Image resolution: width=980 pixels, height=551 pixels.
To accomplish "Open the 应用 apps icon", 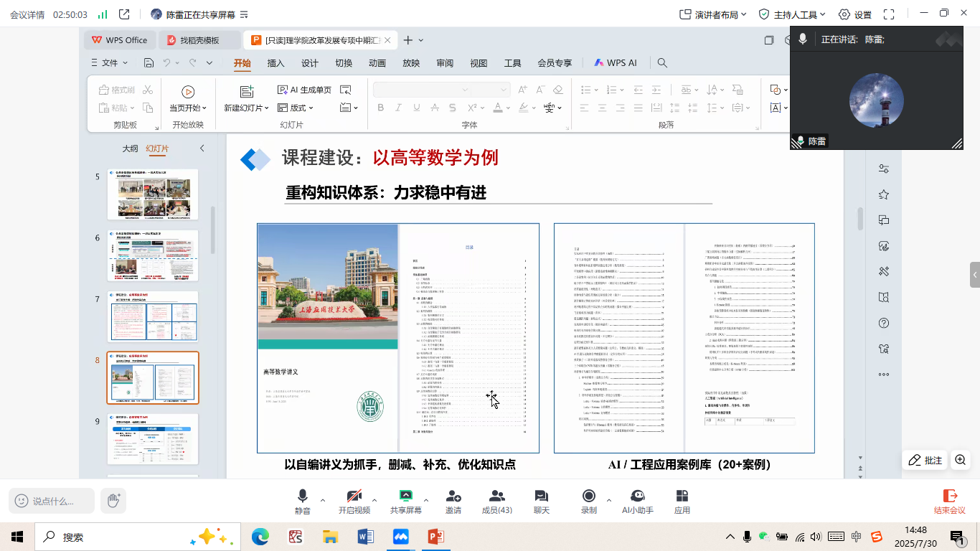I will coord(682,496).
